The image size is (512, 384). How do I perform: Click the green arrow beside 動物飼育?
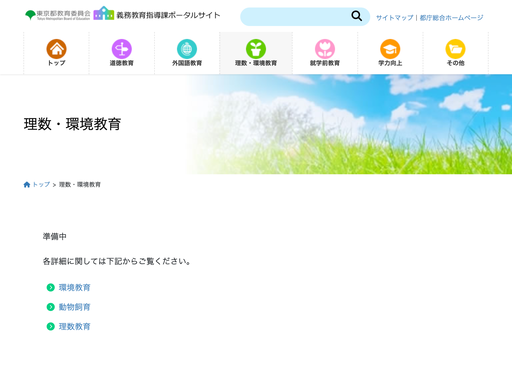pos(51,307)
